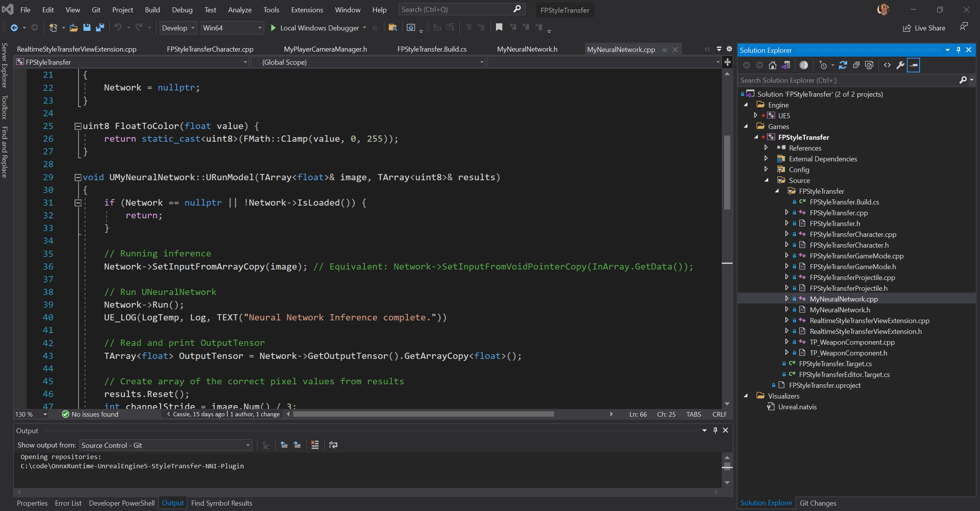Click the View Code angle-brackets icon
This screenshot has height=511, width=980.
pyautogui.click(x=887, y=65)
